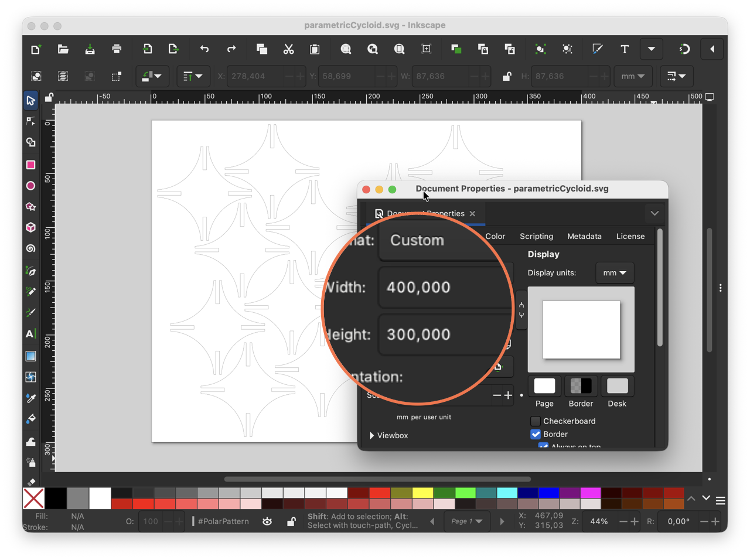
Task: Click the Print document icon
Action: click(117, 49)
